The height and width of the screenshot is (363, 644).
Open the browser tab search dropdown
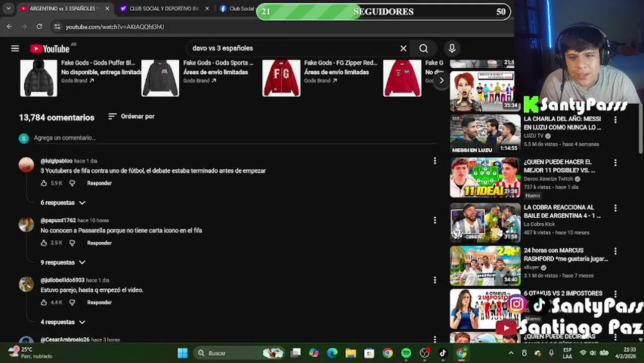click(9, 9)
